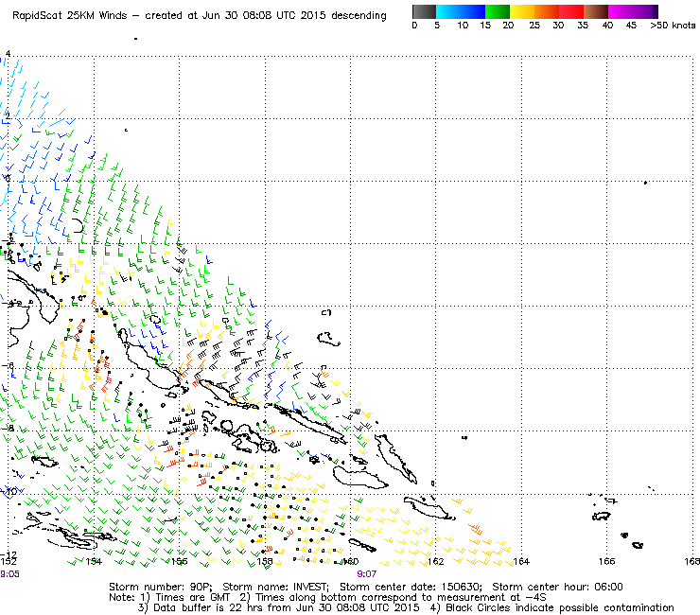Click the '5' label under the color scale
Image resolution: width=700 pixels, height=615 pixels.
click(x=437, y=26)
